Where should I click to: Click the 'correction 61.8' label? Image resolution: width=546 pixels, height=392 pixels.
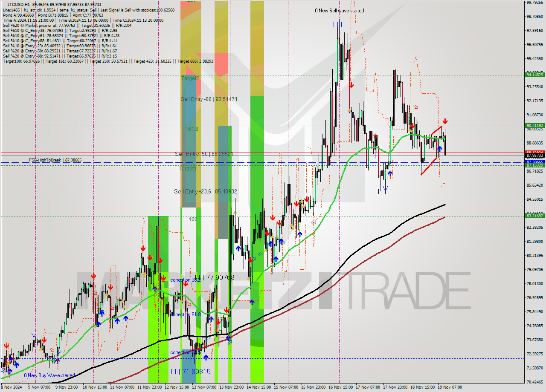tap(185, 314)
